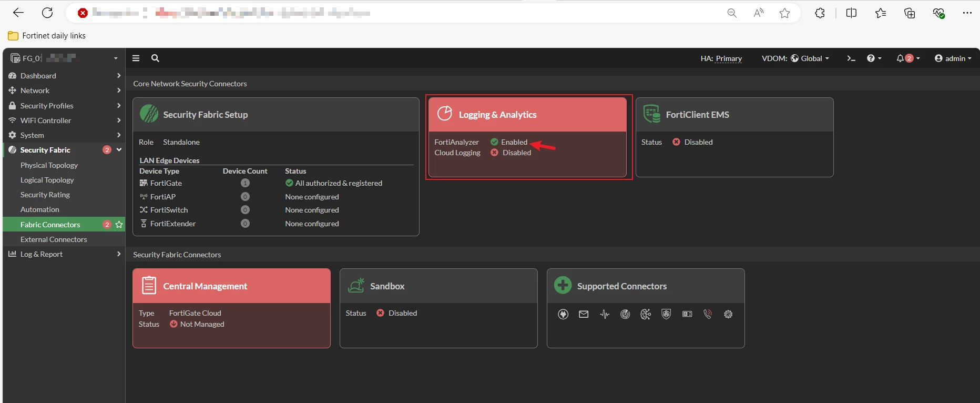Select Fabric Connectors menu item
The height and width of the screenshot is (403, 980).
click(64, 225)
